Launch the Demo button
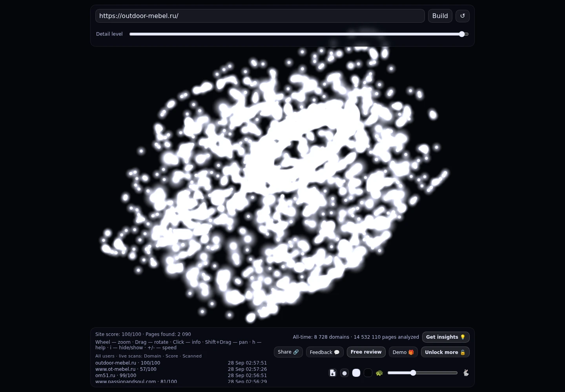 (x=403, y=352)
